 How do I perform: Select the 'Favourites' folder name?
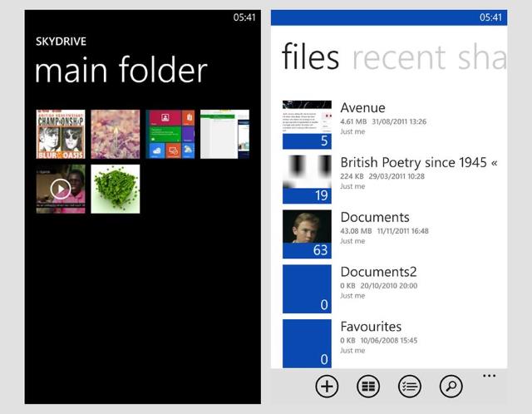(371, 327)
